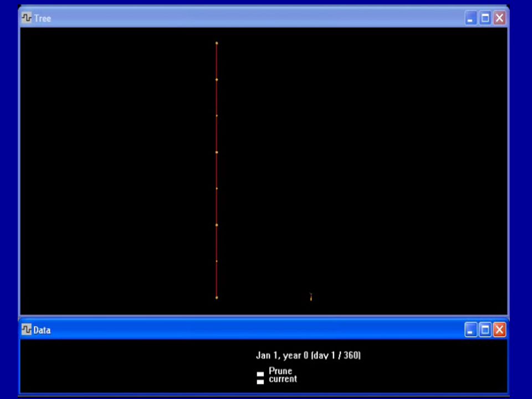The width and height of the screenshot is (532, 399).
Task: Minimize the Data window
Action: (x=470, y=330)
